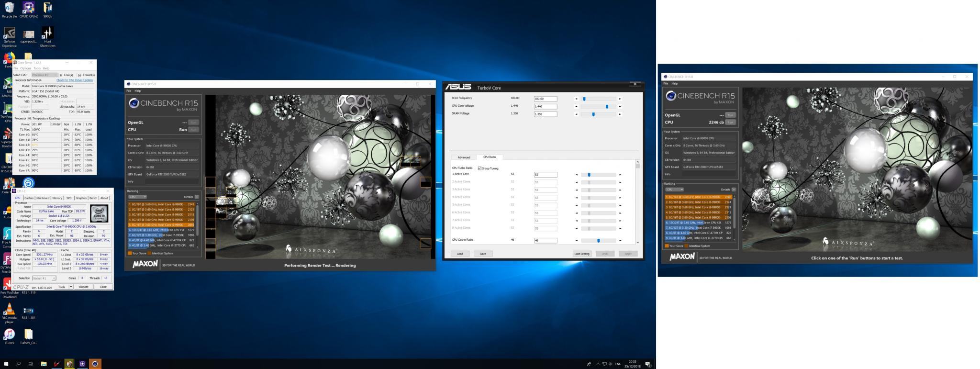Increase DRAM Voltage with right arrow

[x=620, y=114]
